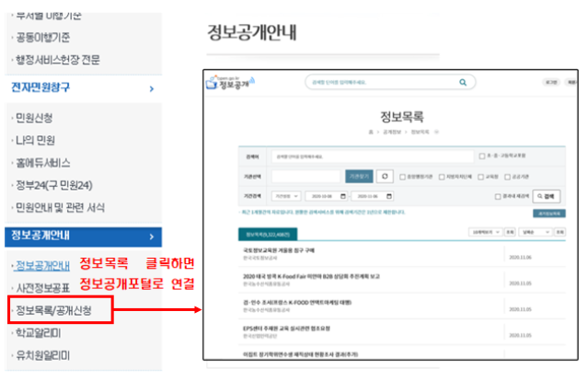Open the 전자민원창구 sidebar section
The width and height of the screenshot is (588, 381).
click(83, 88)
